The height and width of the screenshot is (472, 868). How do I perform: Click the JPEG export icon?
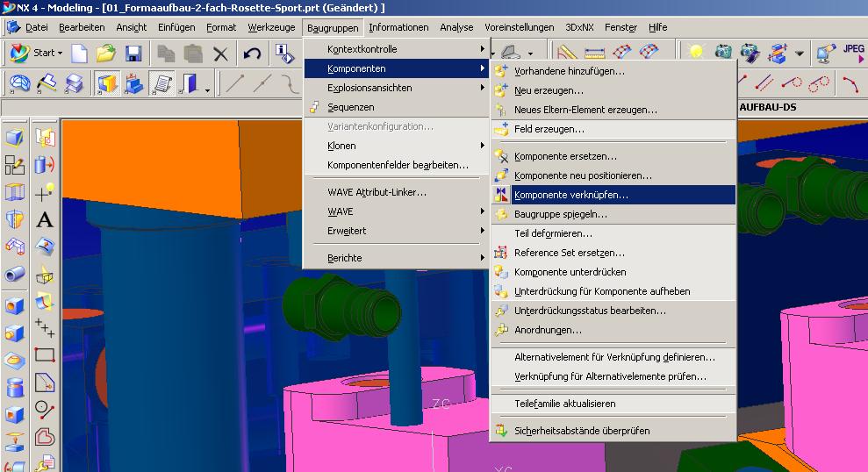[854, 53]
